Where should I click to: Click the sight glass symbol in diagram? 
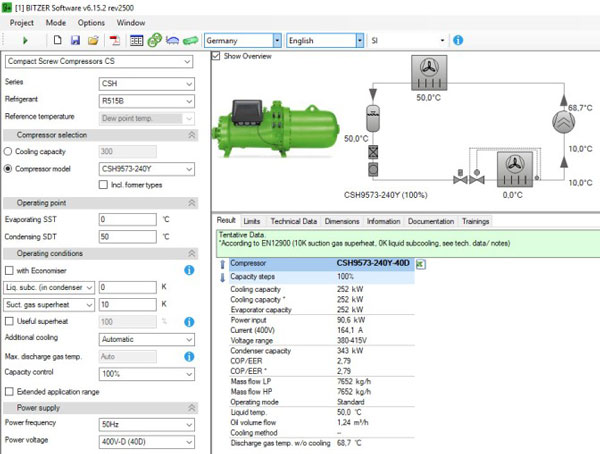(x=373, y=169)
